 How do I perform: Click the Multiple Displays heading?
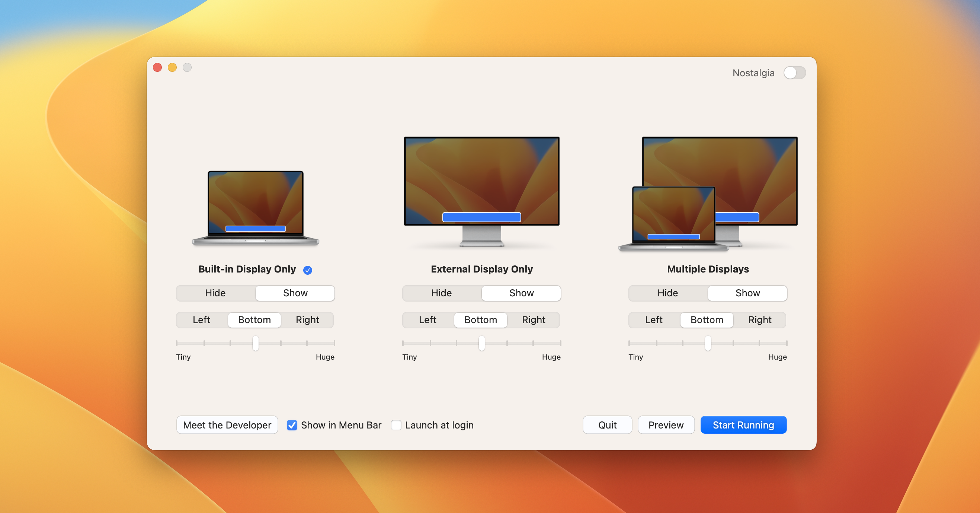point(708,269)
